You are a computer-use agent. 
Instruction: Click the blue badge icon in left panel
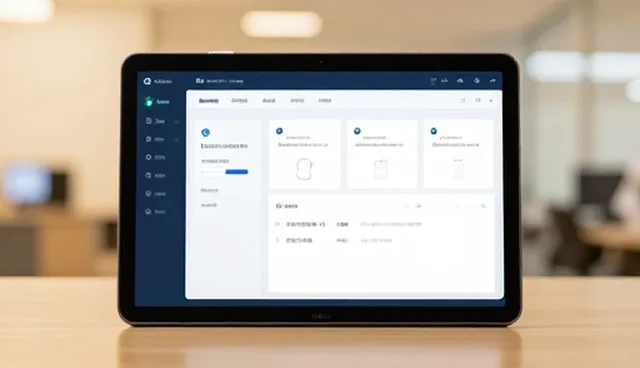[205, 132]
